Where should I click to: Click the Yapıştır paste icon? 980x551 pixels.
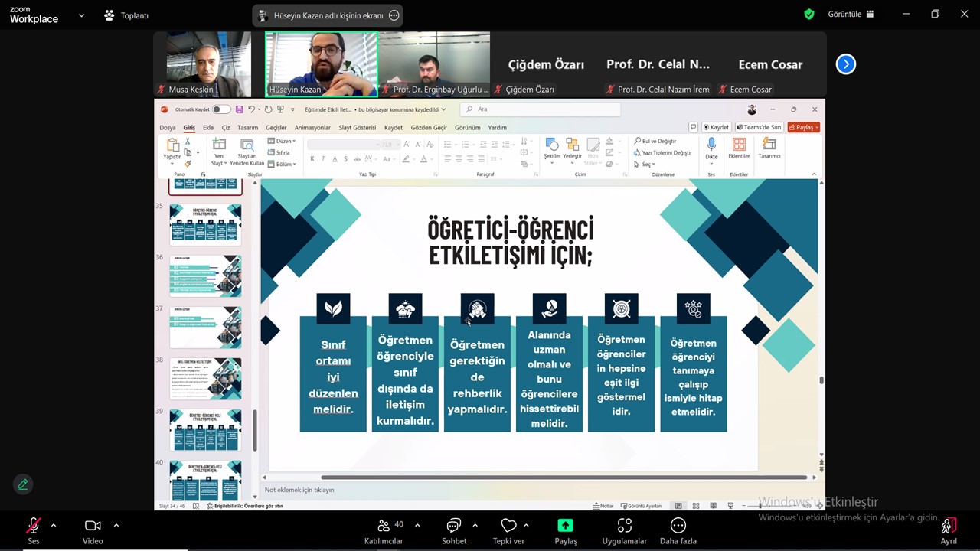click(x=173, y=145)
